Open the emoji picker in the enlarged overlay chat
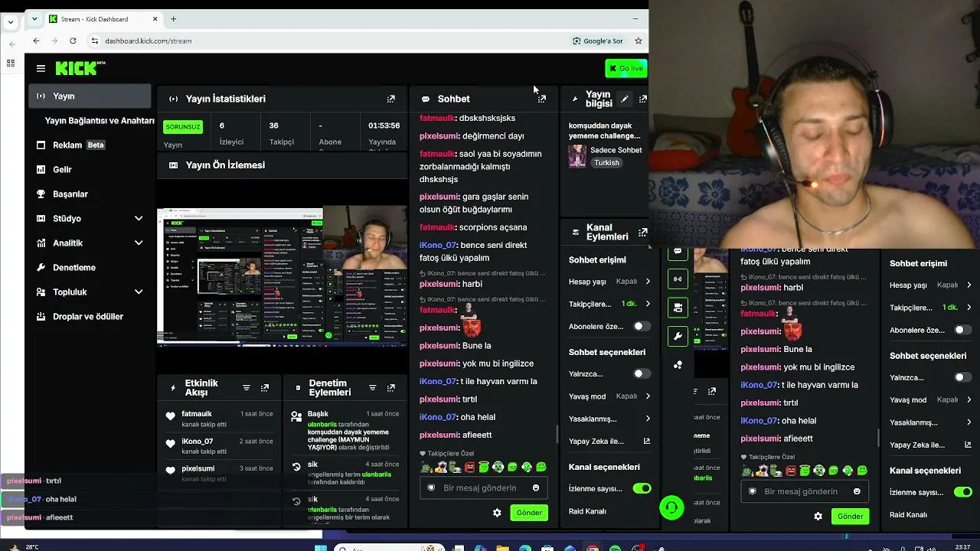The width and height of the screenshot is (980, 551). click(857, 491)
